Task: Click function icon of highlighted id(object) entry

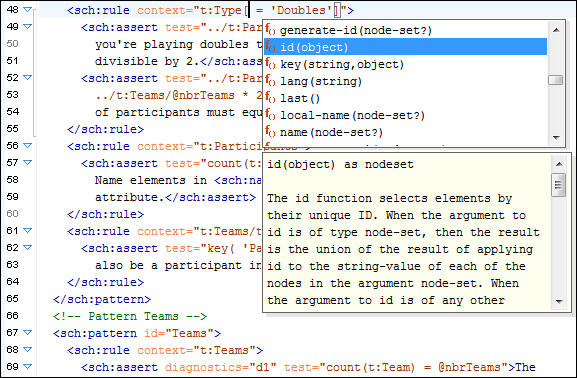Action: click(x=270, y=47)
